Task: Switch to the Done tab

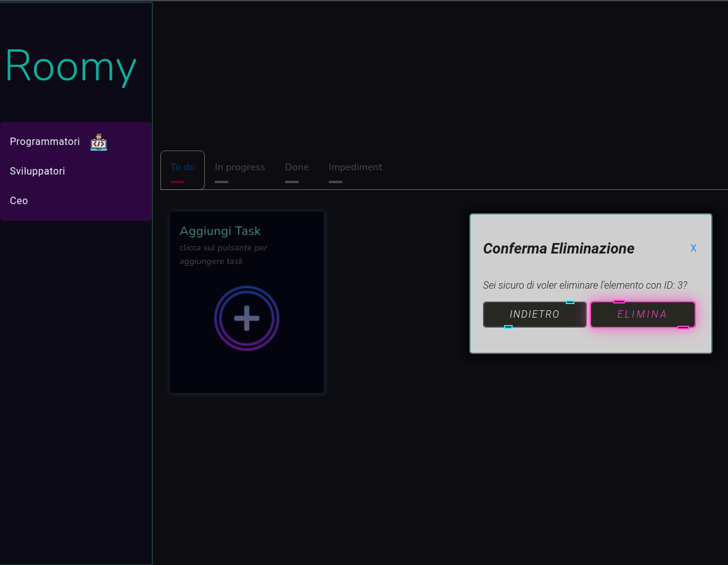Action: click(297, 167)
